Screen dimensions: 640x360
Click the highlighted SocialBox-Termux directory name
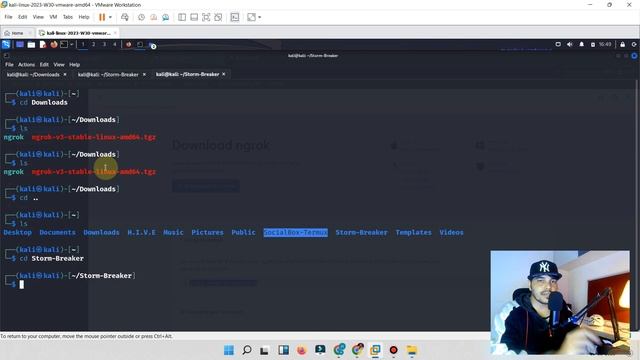point(296,232)
